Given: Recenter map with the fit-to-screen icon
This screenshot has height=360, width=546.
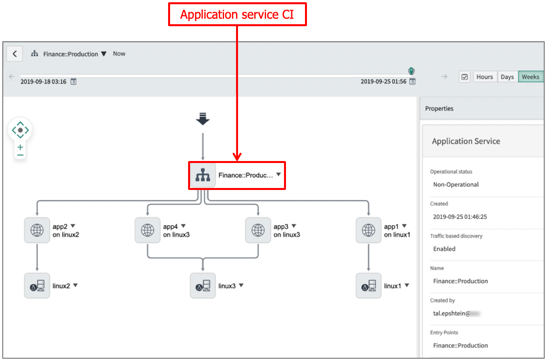Looking at the screenshot, I should (20, 130).
